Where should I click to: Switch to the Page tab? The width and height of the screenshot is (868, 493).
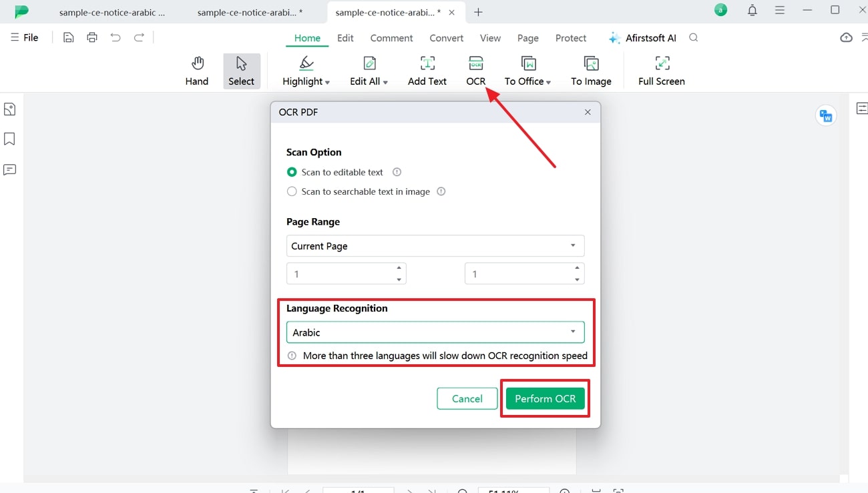[527, 38]
